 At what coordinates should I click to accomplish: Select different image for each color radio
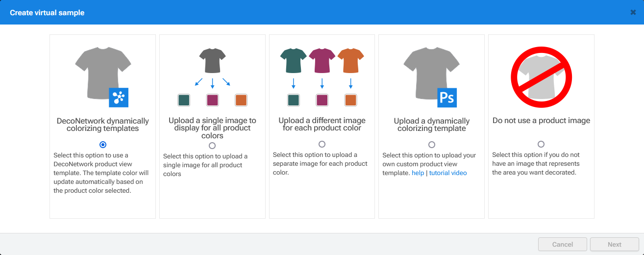[x=322, y=144]
